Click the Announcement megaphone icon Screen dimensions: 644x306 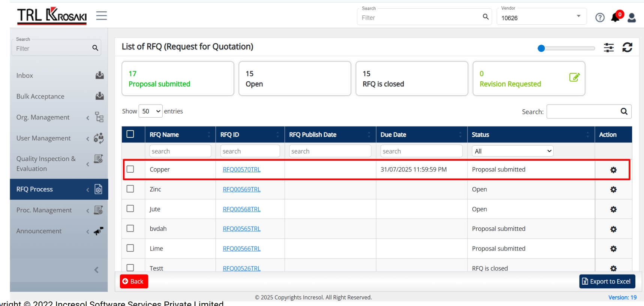(x=99, y=231)
